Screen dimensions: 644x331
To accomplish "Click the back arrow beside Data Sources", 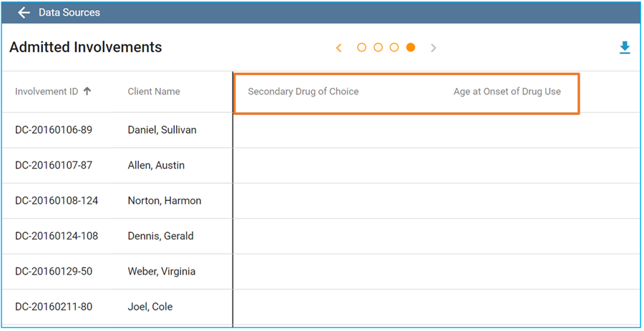I will click(x=24, y=13).
